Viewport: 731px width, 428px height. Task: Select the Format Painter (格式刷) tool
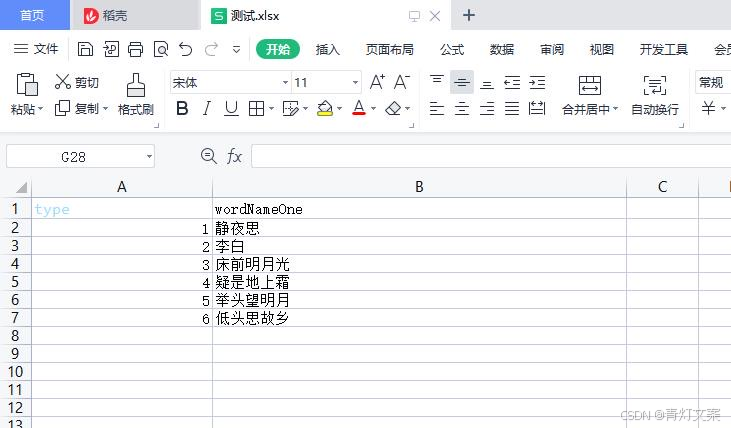pos(136,95)
